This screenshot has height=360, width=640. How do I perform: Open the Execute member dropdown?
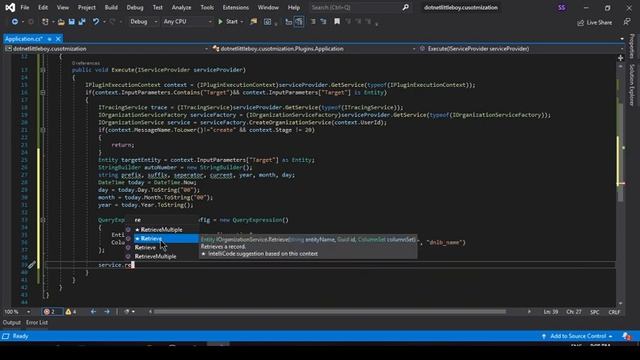520,49
